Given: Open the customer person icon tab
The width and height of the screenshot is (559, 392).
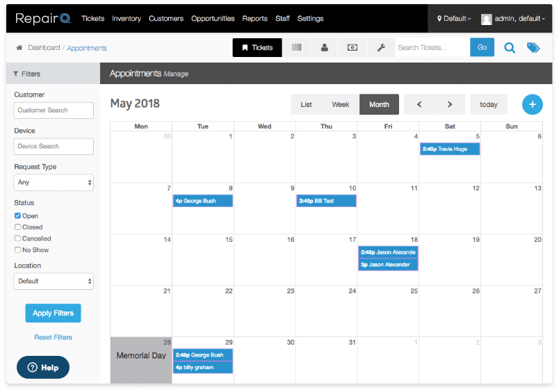Looking at the screenshot, I should (325, 48).
